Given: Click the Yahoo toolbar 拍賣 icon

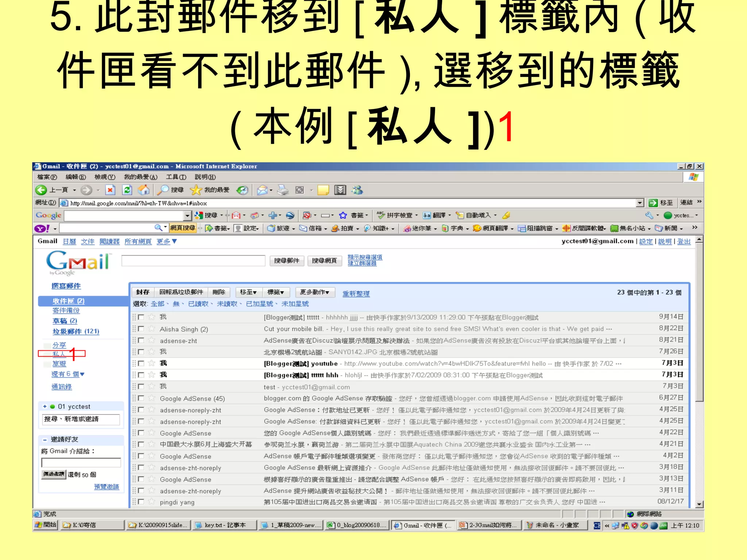Looking at the screenshot, I should [335, 229].
